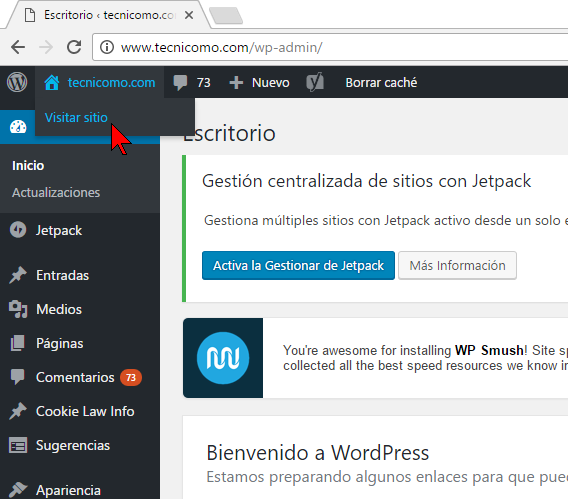Open the WordPress logo menu

[x=17, y=82]
